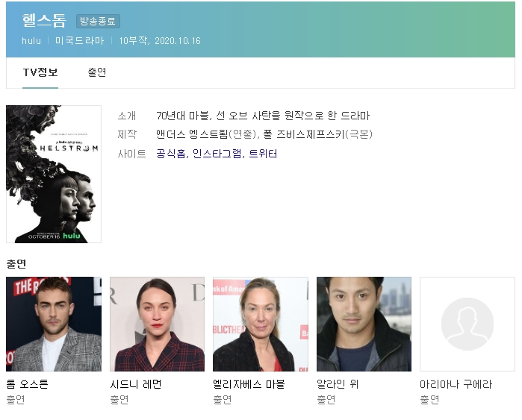This screenshot has width=522, height=420.
Task: Click the 방송종료 status badge
Action: coord(98,22)
